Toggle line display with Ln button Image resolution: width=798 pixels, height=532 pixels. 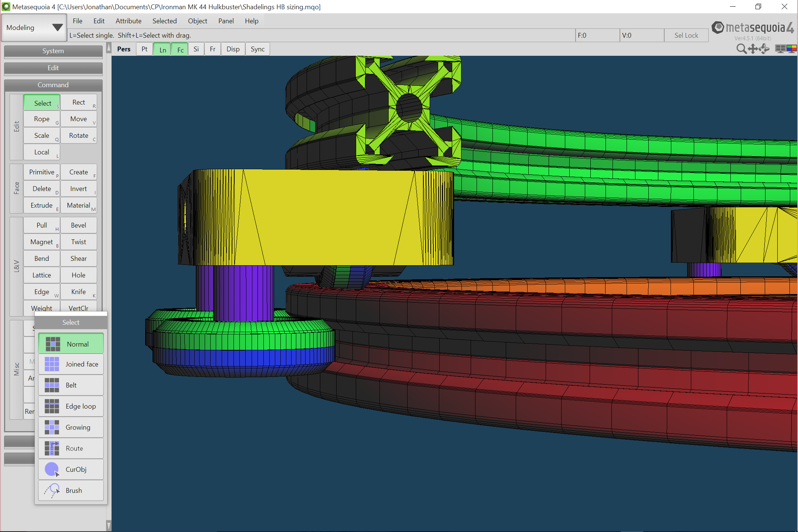point(163,50)
